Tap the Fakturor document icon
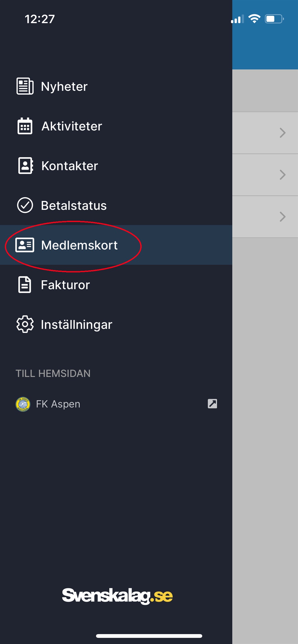The image size is (298, 644). click(x=25, y=285)
